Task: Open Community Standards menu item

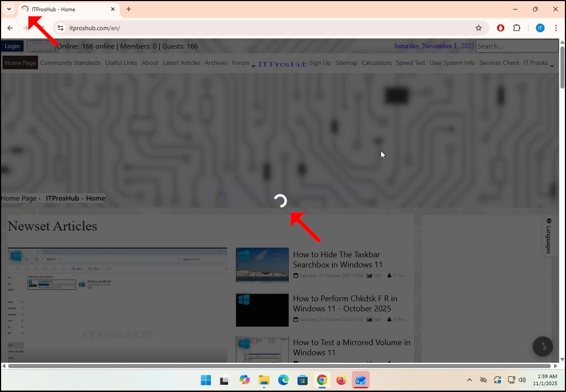Action: tap(70, 63)
